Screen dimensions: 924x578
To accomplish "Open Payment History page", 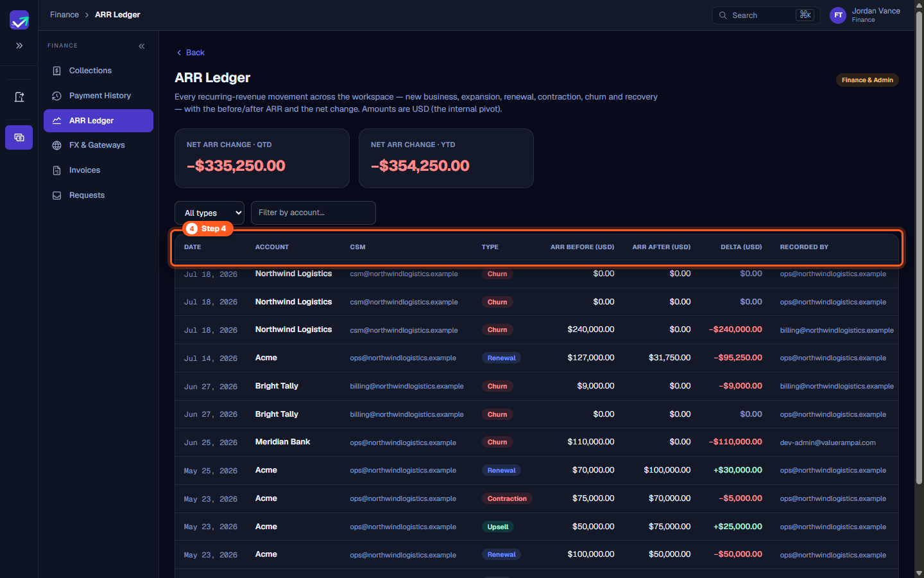I will [98, 96].
